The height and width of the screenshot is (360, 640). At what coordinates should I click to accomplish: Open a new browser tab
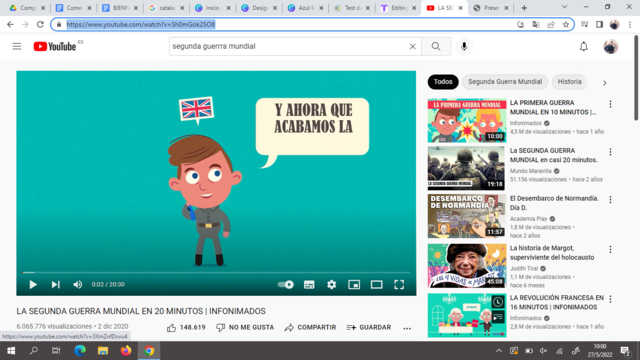[x=524, y=8]
